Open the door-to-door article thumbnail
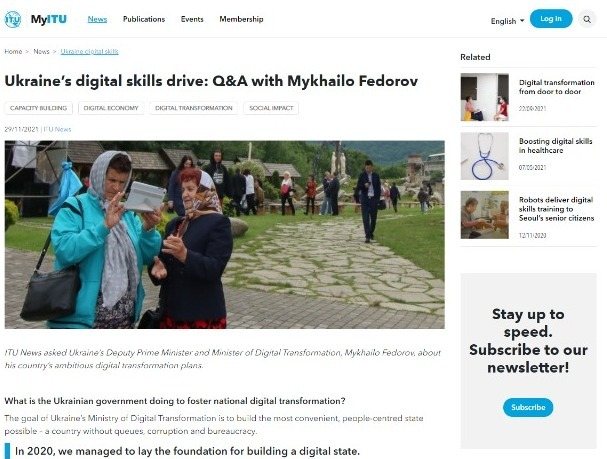Image resolution: width=607 pixels, height=459 pixels. pyautogui.click(x=484, y=97)
